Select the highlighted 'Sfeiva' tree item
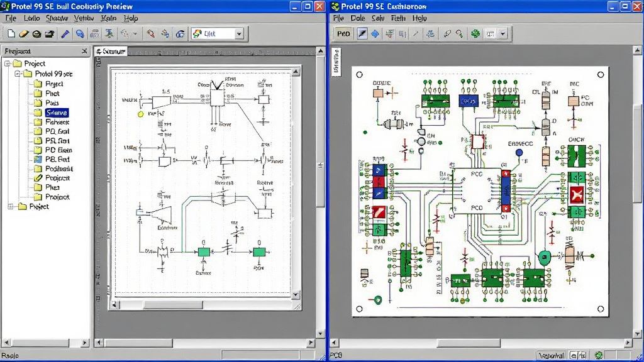Viewport: 644px width, 362px height. pyautogui.click(x=57, y=112)
